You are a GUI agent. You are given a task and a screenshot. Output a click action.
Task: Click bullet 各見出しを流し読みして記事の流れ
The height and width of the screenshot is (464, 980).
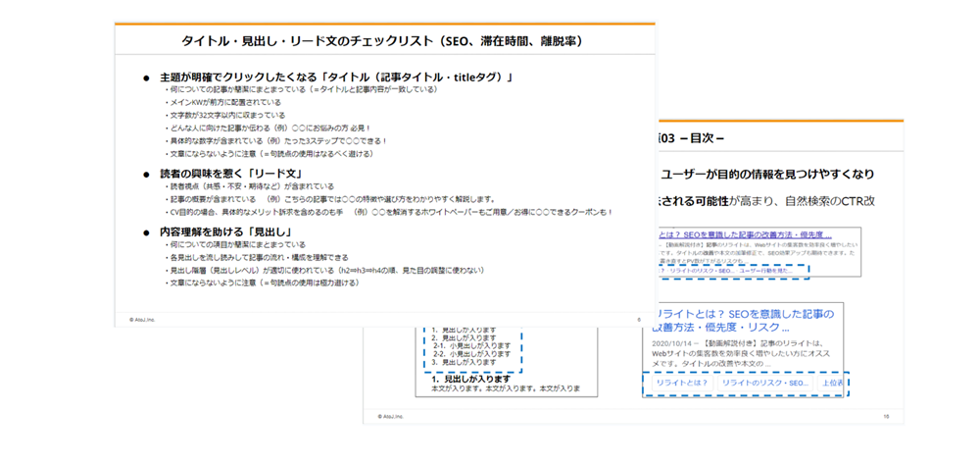click(256, 258)
